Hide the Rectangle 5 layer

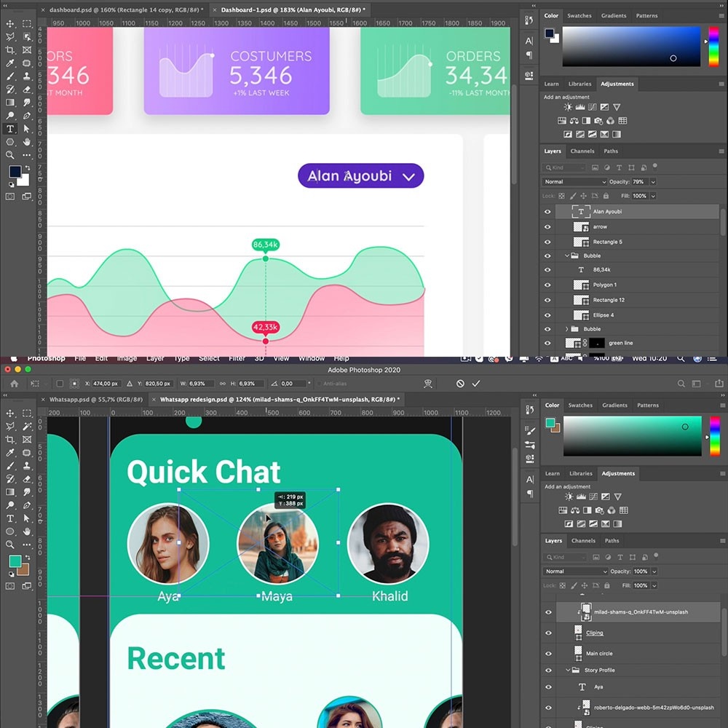(547, 242)
